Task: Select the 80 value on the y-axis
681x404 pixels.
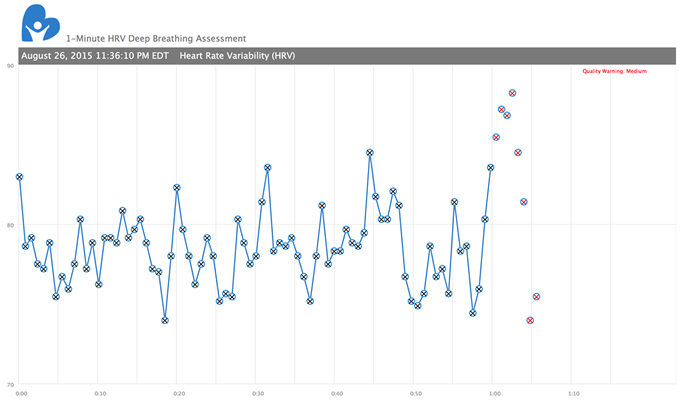Action: point(10,225)
